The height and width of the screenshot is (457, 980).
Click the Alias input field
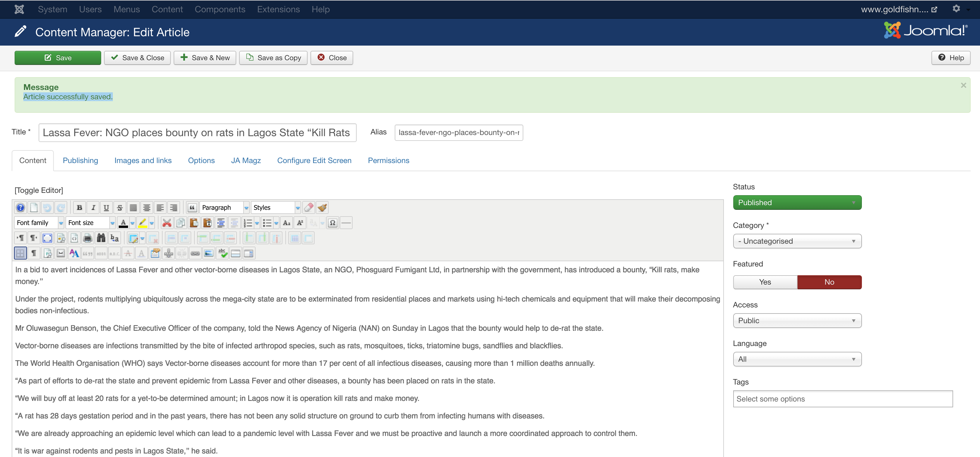[459, 133]
